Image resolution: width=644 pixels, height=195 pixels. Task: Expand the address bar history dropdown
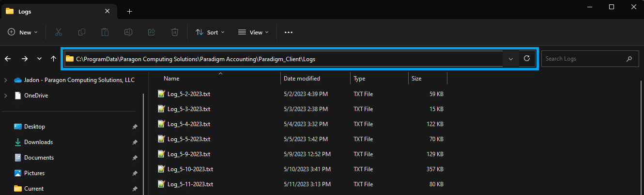click(x=510, y=59)
